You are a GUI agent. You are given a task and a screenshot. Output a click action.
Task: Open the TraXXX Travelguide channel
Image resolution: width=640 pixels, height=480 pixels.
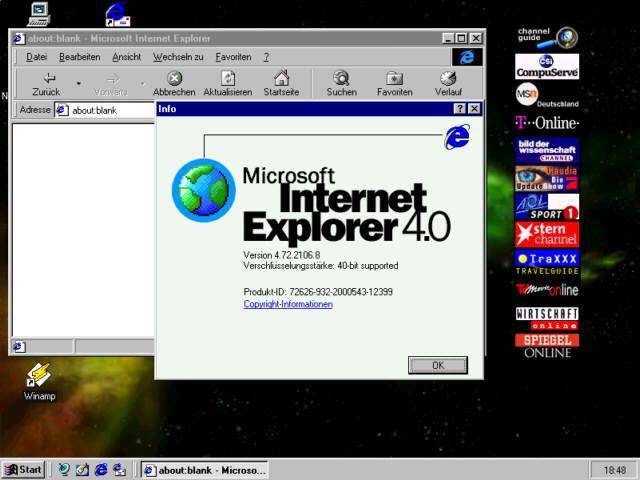coord(547,262)
